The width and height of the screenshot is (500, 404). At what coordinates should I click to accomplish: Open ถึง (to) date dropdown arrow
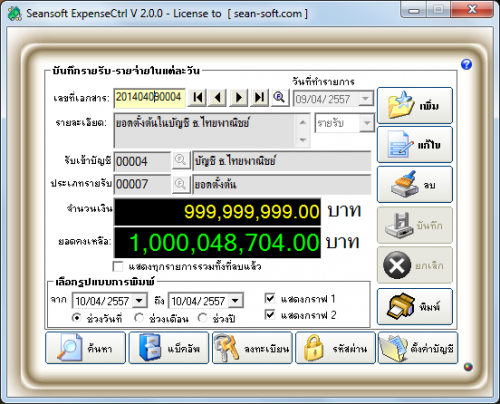tap(235, 301)
